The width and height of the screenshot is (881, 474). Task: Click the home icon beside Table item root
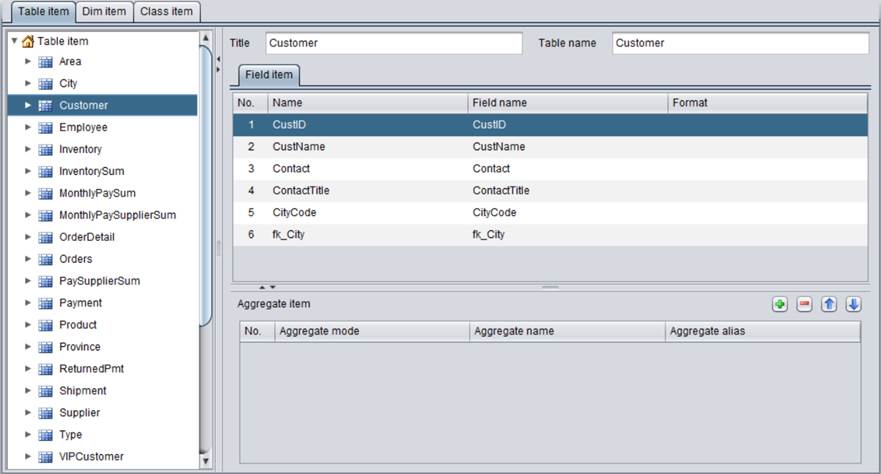pyautogui.click(x=28, y=41)
